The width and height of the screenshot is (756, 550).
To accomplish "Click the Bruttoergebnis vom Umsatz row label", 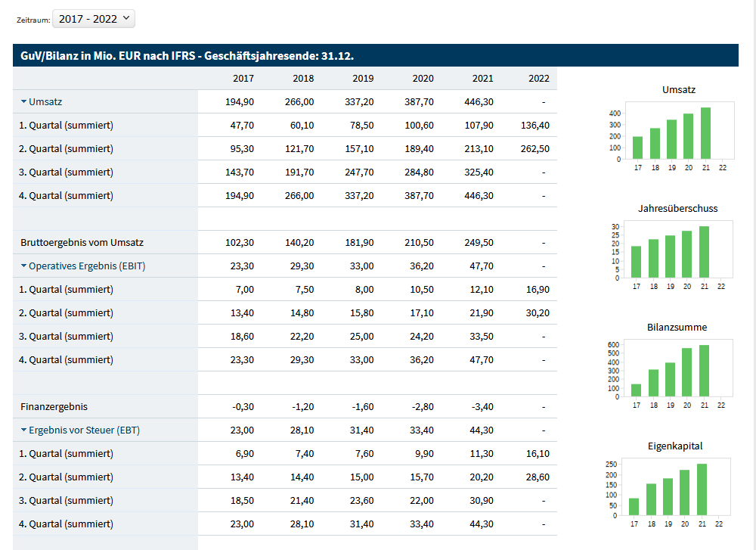I will click(x=82, y=242).
